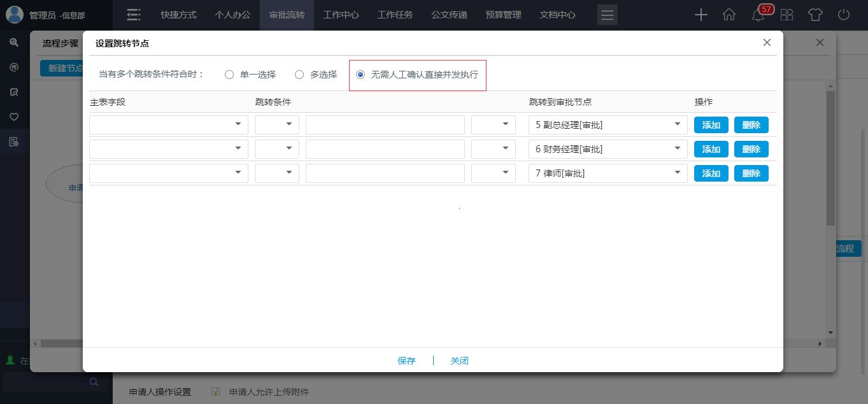The image size is (868, 404).
Task: Open first row 主表字段 dropdown
Action: [168, 125]
